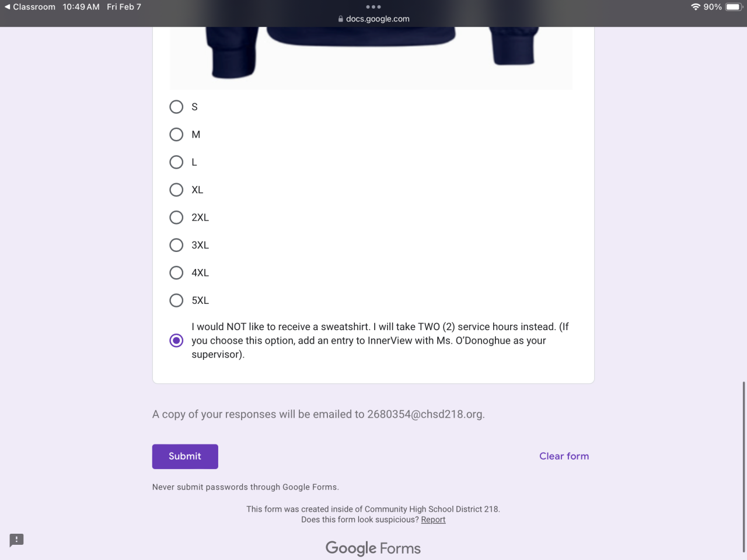Select 5XL radio button

176,300
